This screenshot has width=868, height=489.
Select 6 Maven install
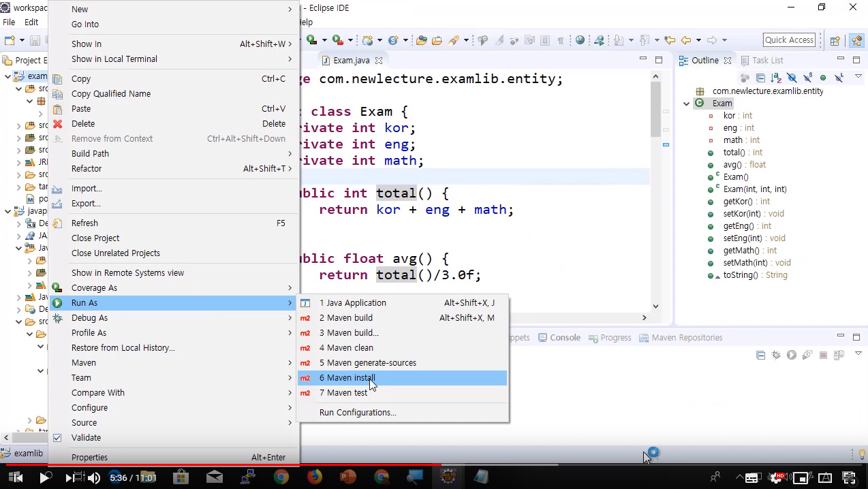click(x=402, y=378)
